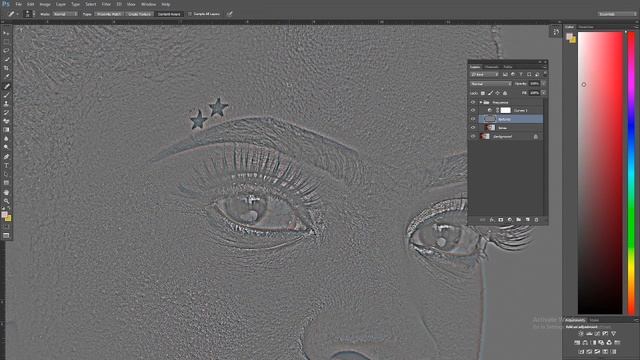Open the Opacity slider arrow in Layers
Screen dimensions: 640x360
tap(543, 84)
